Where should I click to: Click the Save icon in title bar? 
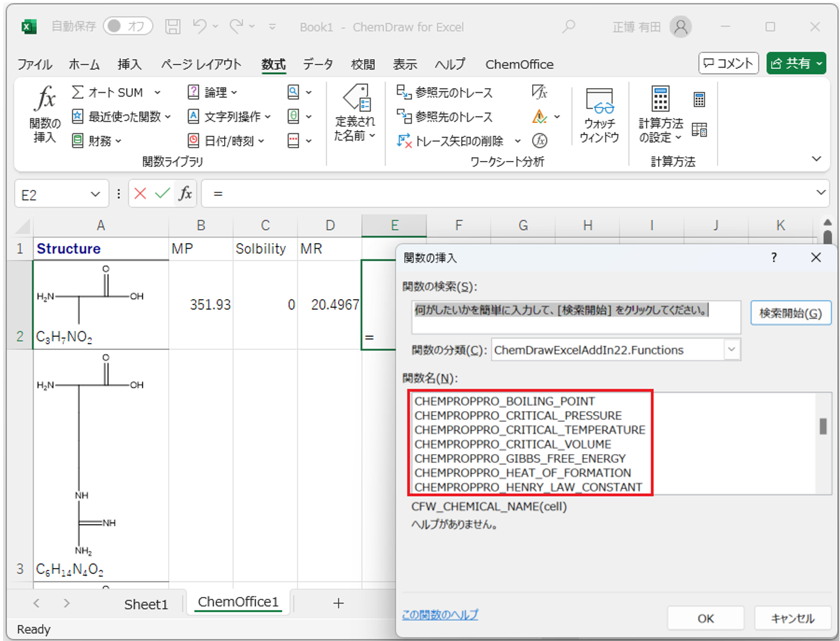(x=173, y=27)
